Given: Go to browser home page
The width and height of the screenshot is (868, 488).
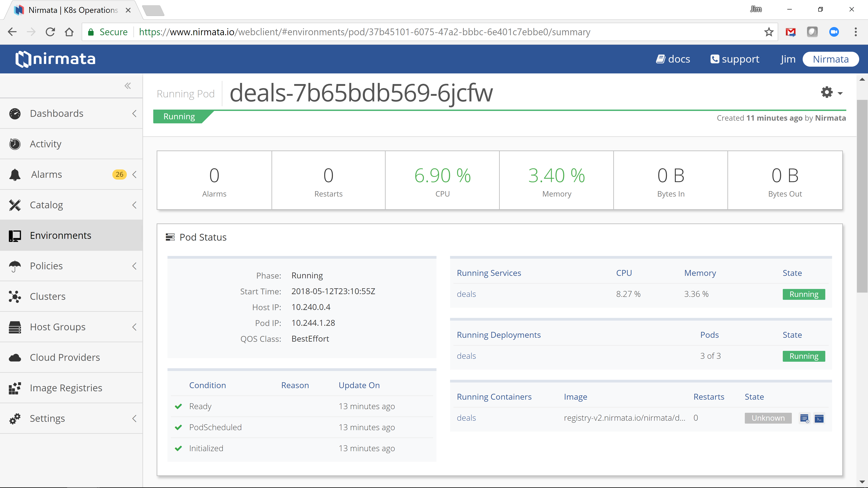Looking at the screenshot, I should [69, 32].
